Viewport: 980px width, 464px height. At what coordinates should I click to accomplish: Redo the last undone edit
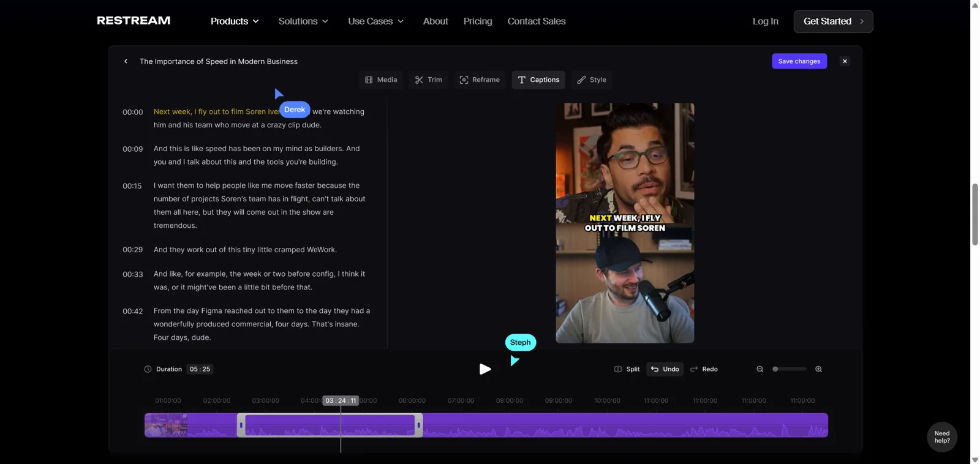pos(704,369)
